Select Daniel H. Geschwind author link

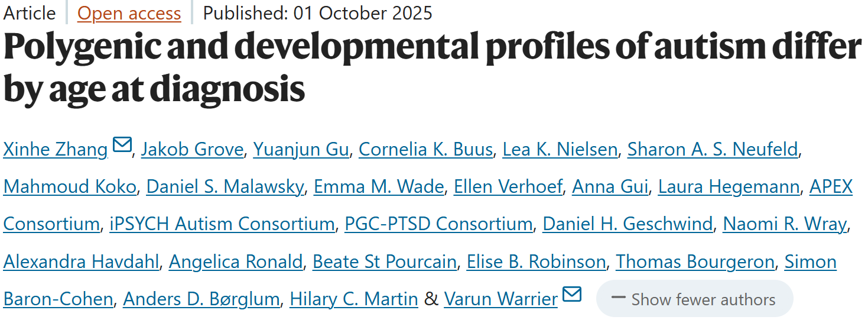pyautogui.click(x=628, y=224)
